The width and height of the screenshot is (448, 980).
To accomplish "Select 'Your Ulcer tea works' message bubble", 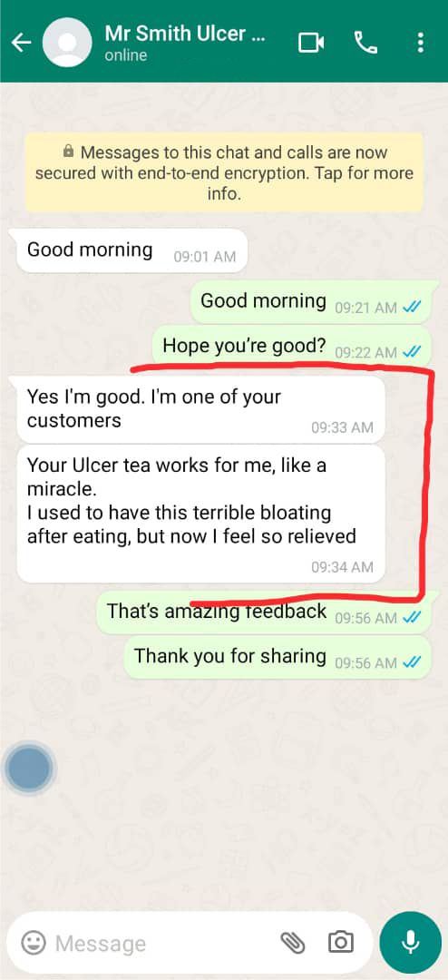I will click(x=200, y=514).
